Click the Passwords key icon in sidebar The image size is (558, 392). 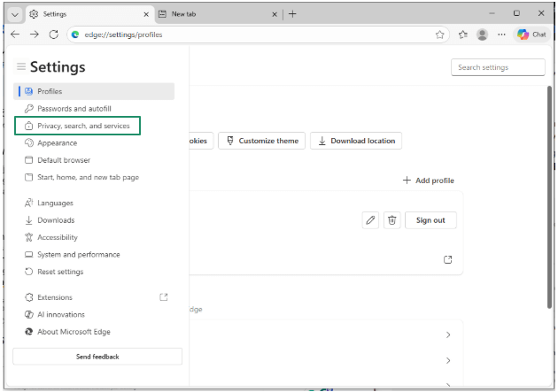point(29,108)
